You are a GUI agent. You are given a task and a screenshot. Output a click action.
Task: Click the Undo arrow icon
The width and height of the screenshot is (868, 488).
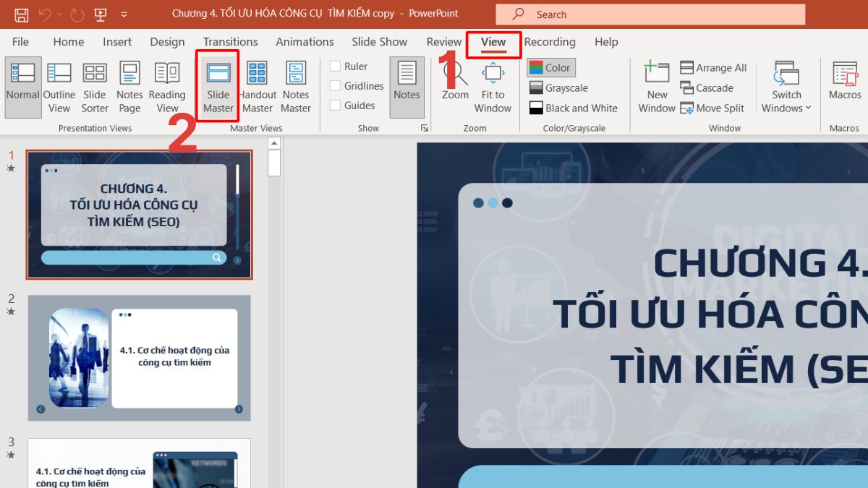[46, 14]
